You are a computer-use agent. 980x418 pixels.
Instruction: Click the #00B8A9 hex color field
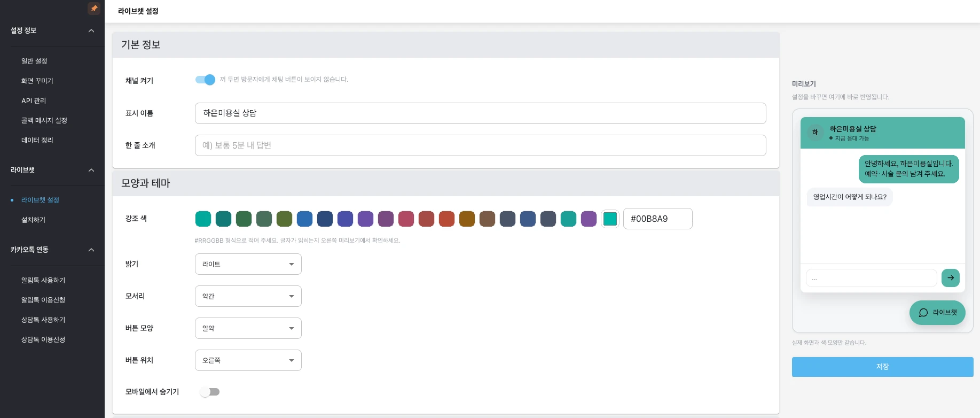click(x=658, y=219)
